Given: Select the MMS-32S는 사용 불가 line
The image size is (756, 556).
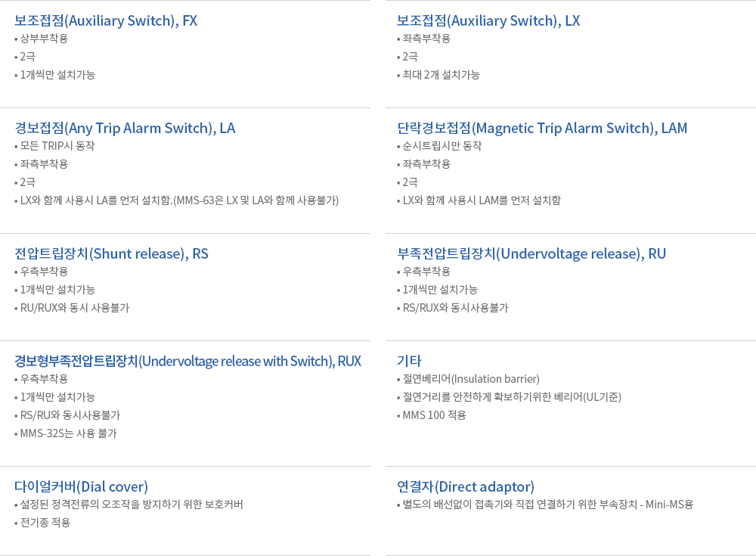Looking at the screenshot, I should [x=68, y=433].
